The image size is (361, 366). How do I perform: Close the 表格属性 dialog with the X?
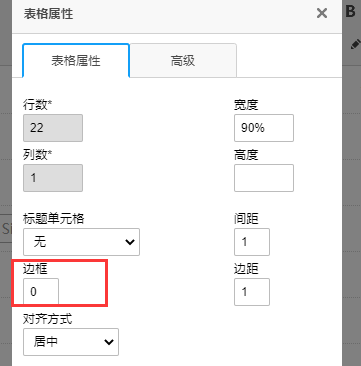(322, 13)
